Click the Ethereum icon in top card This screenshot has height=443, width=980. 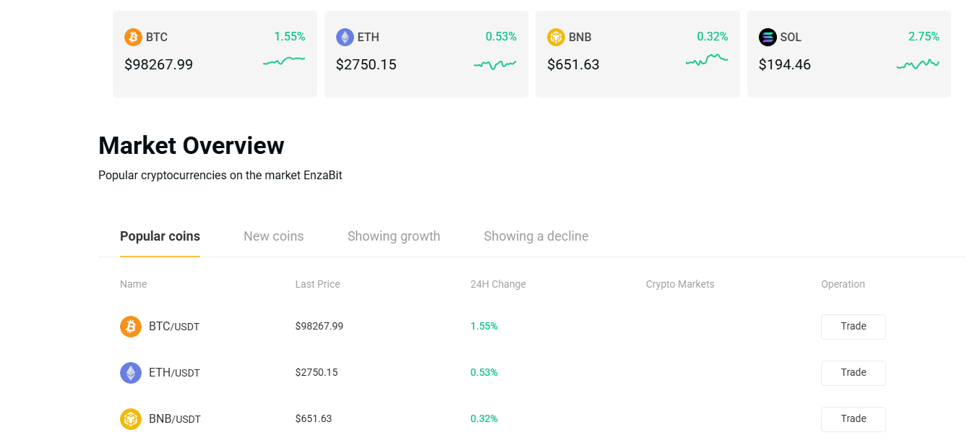(345, 37)
